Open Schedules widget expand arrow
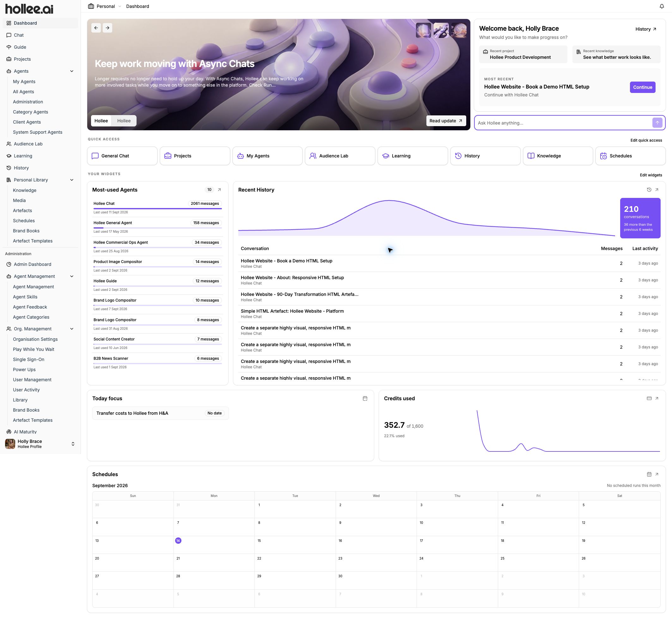The image size is (672, 619). click(x=657, y=474)
